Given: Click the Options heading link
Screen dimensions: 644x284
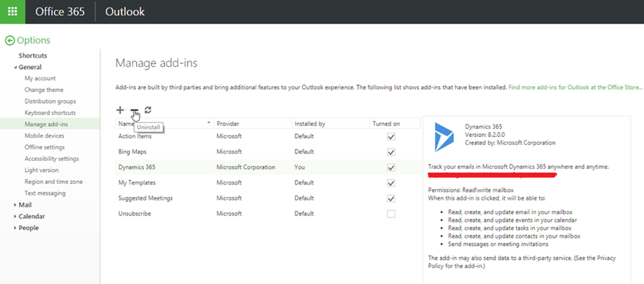Looking at the screenshot, I should [x=34, y=40].
